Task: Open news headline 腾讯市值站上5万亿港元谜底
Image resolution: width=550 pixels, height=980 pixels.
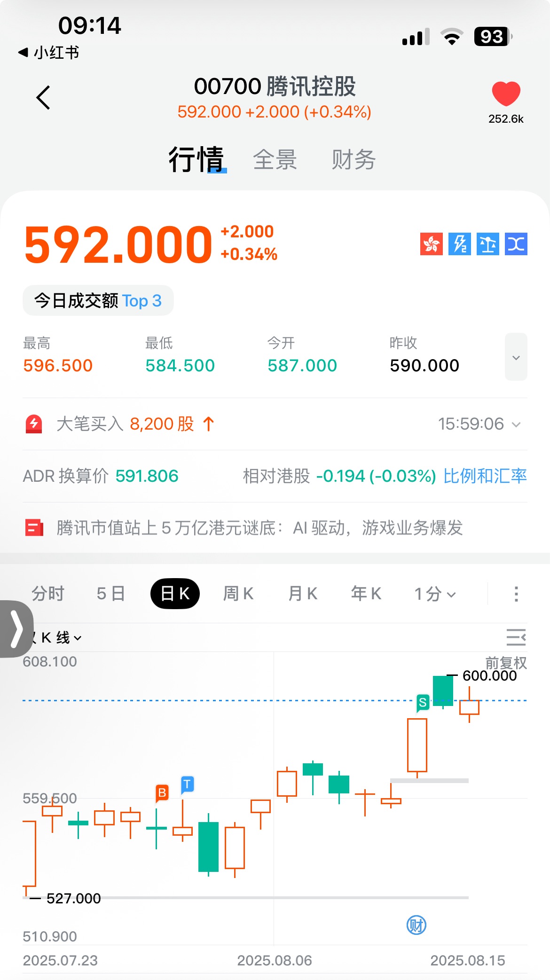Action: tap(259, 528)
